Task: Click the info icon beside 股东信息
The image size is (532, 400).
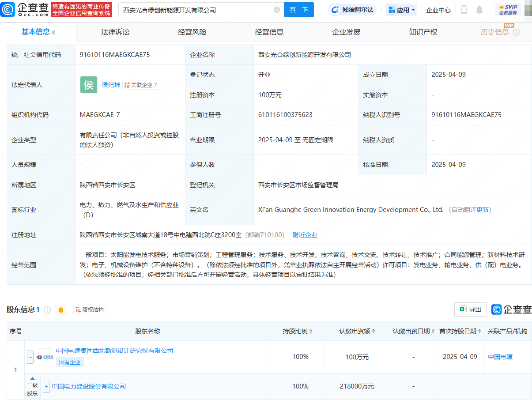Action: pos(47,310)
